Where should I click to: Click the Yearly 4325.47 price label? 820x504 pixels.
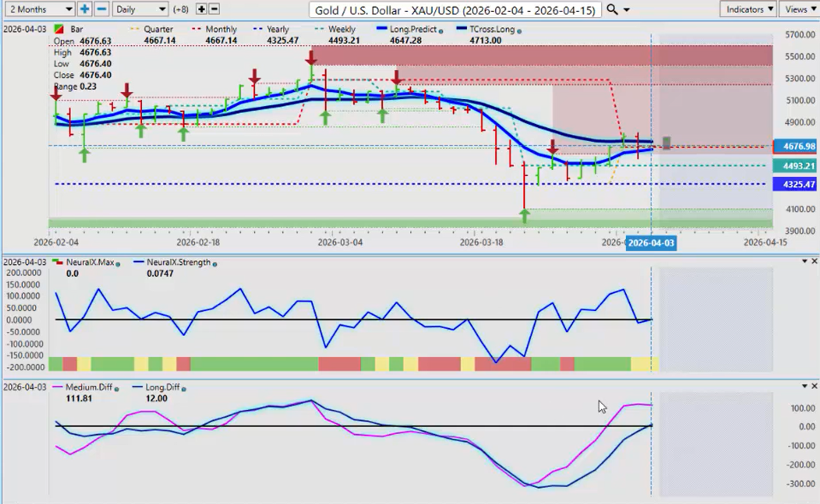tap(795, 185)
